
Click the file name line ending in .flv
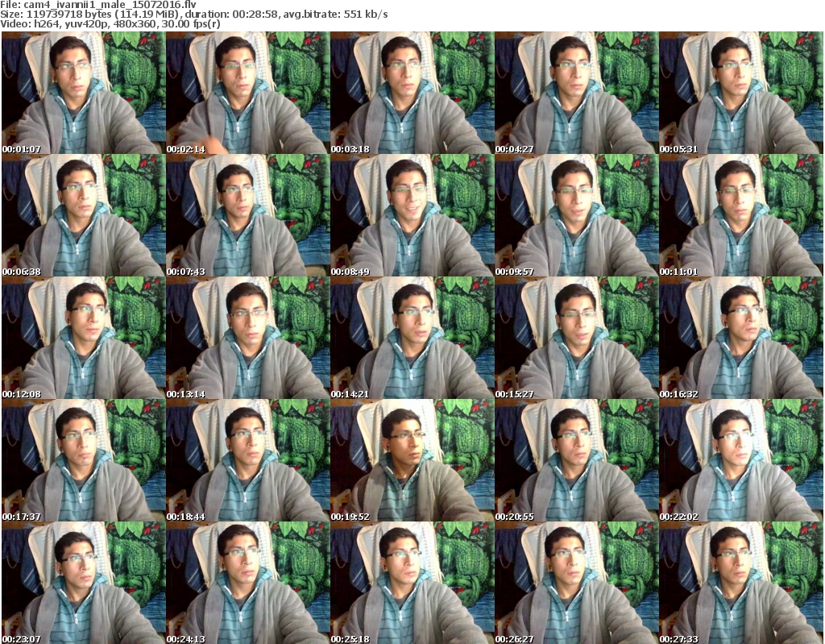pos(98,5)
